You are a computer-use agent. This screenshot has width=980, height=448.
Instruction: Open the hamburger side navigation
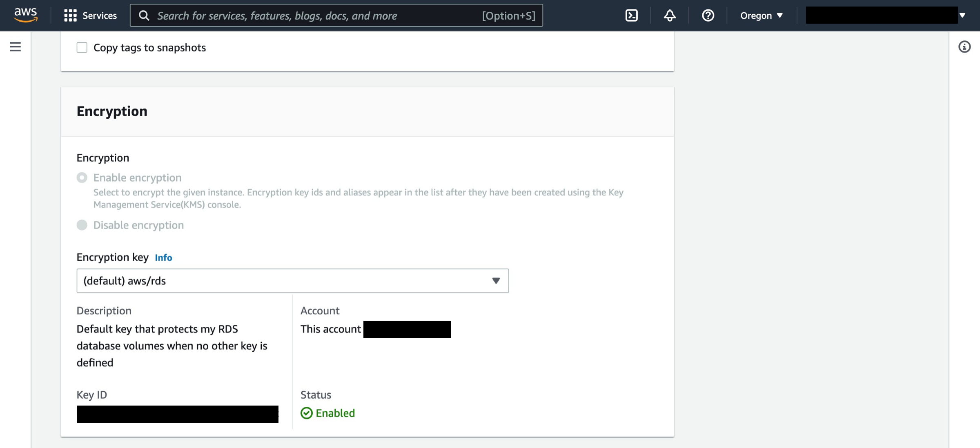click(15, 47)
